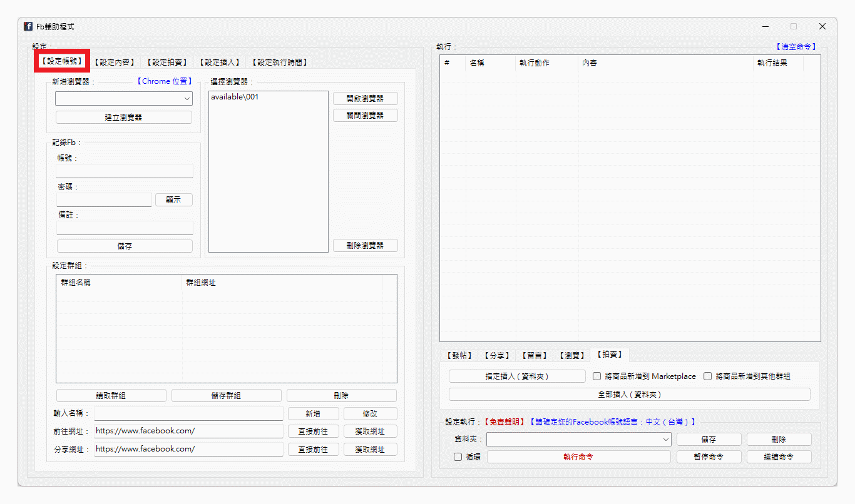The image size is (855, 504).
Task: Click the 【Chrome 位置】 link
Action: pos(164,81)
